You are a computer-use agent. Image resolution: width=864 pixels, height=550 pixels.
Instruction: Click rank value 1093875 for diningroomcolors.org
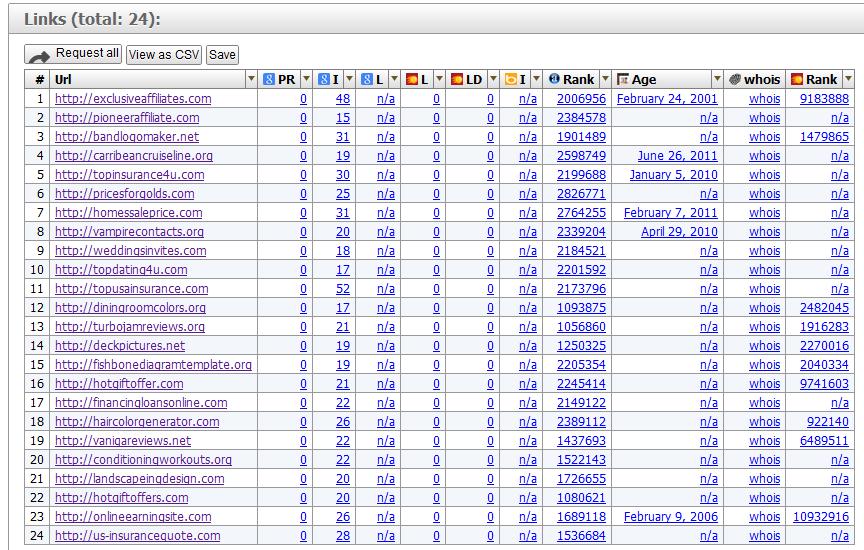pos(581,308)
